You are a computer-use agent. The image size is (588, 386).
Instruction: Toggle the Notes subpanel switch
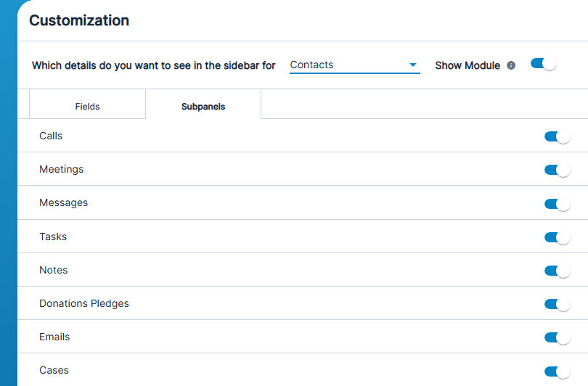[x=558, y=271]
